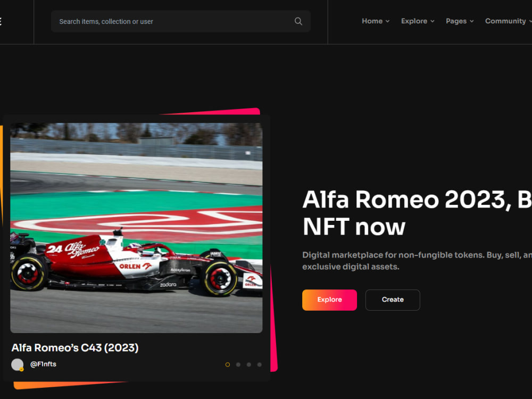532x399 pixels.
Task: Click the @F1nfts avatar icon
Action: [x=18, y=364]
